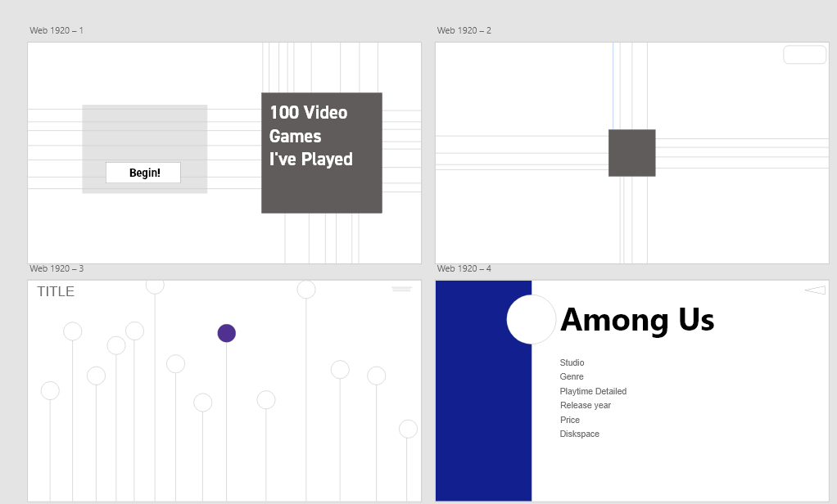The width and height of the screenshot is (837, 504).
Task: Select the dark gray square in Web 1920 – 2
Action: point(632,152)
